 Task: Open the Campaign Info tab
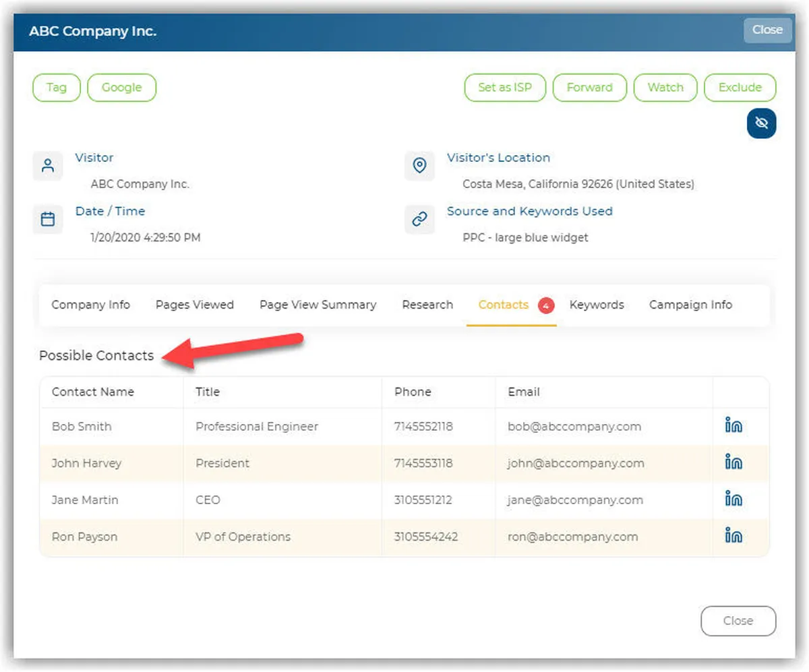pyautogui.click(x=690, y=305)
